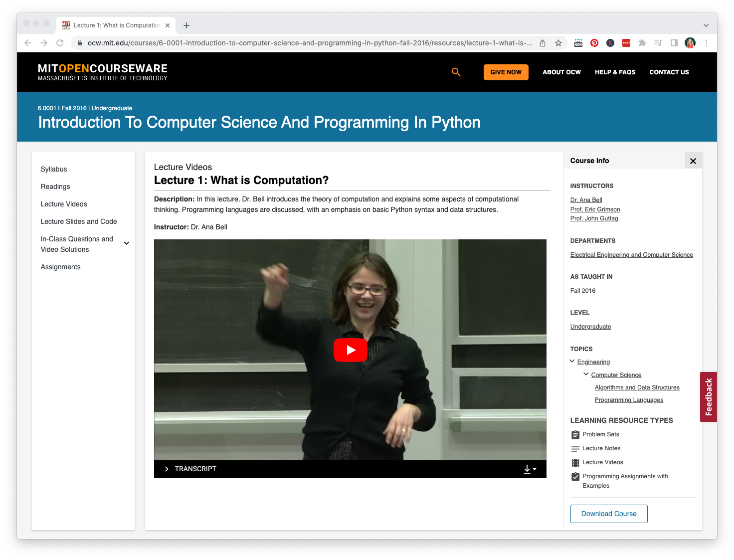
Task: Expand the TRANSCRIPT section
Action: point(190,469)
